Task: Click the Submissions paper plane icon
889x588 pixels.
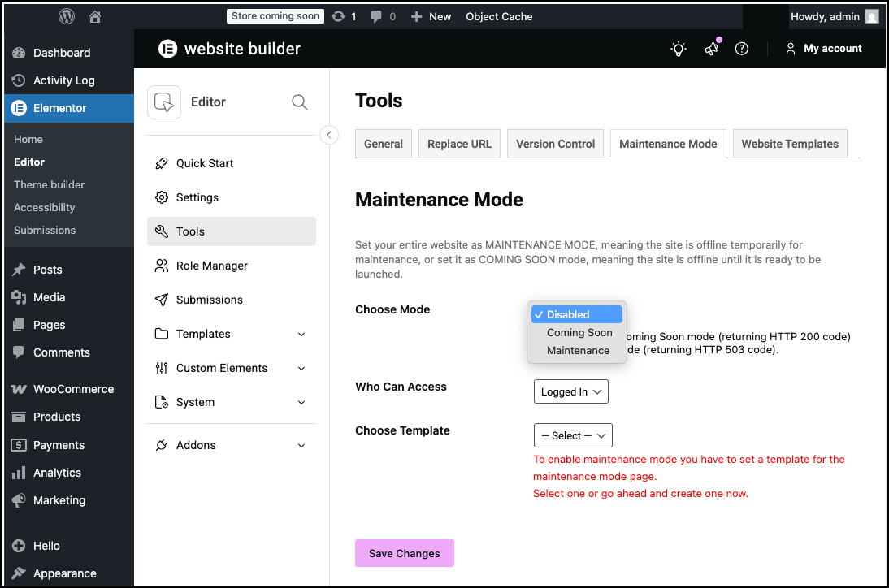Action: tap(162, 300)
